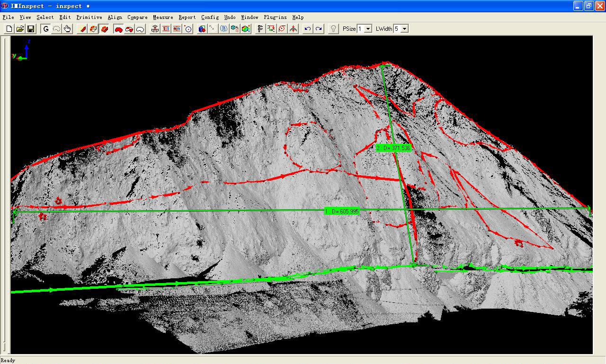Save the current inspect project
The width and height of the screenshot is (606, 364).
[x=30, y=28]
